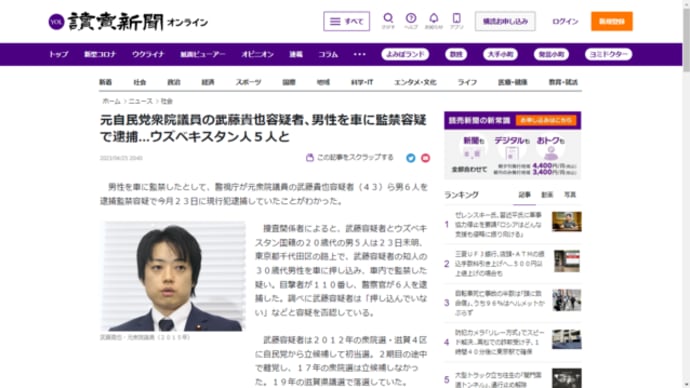
Task: Open the よみぽランド pill button
Action: (x=405, y=54)
